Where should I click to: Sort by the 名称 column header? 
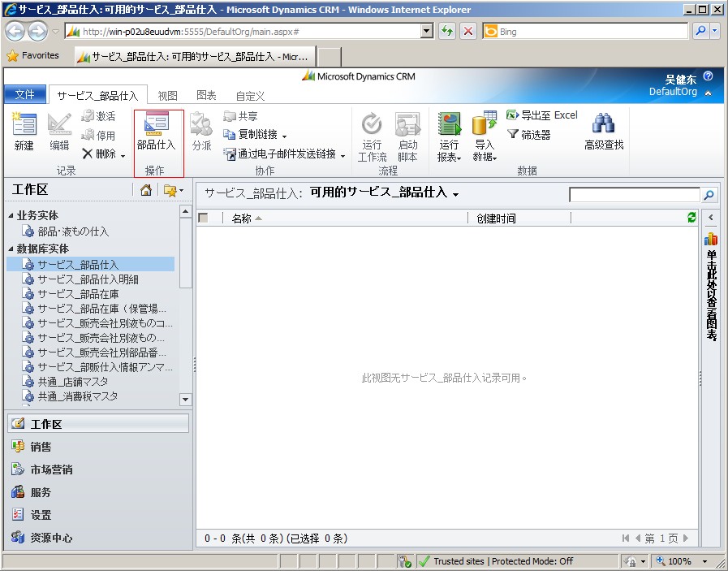(x=241, y=218)
